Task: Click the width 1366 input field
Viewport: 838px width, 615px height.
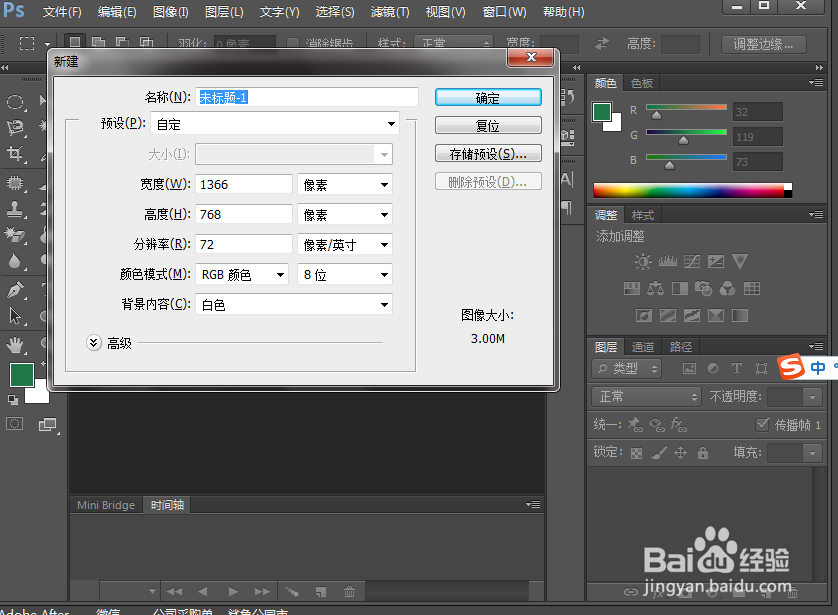Action: click(244, 184)
